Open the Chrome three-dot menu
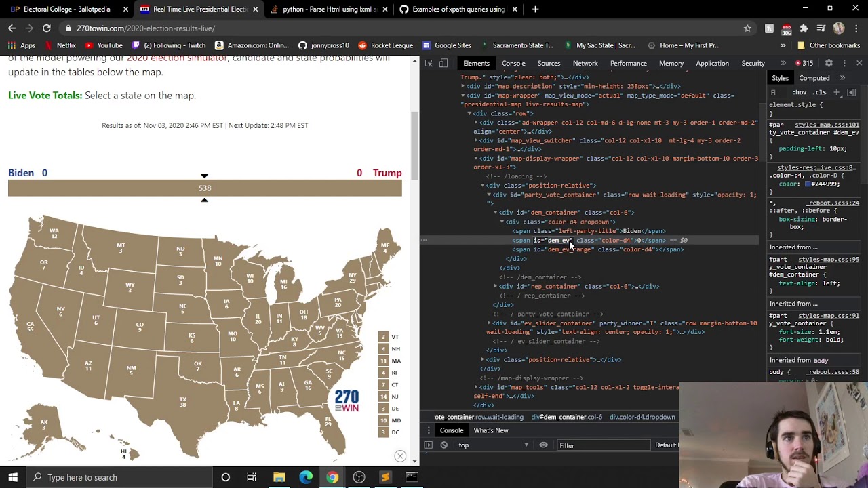The width and height of the screenshot is (868, 488). click(856, 28)
